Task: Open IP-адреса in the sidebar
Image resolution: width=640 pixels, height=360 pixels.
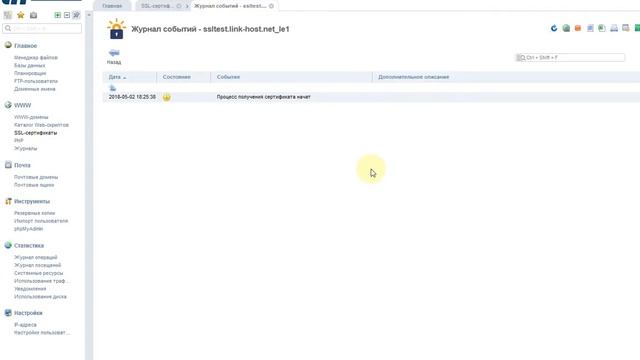Action: [25, 325]
